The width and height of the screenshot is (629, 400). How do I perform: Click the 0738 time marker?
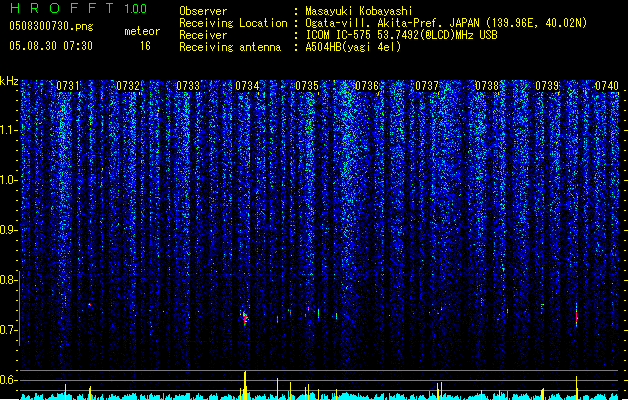click(487, 86)
